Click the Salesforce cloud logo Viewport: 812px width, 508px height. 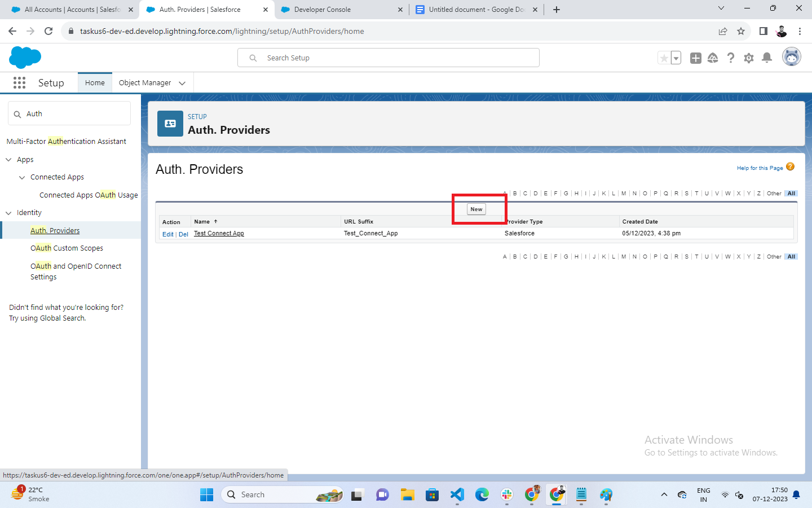[25, 58]
